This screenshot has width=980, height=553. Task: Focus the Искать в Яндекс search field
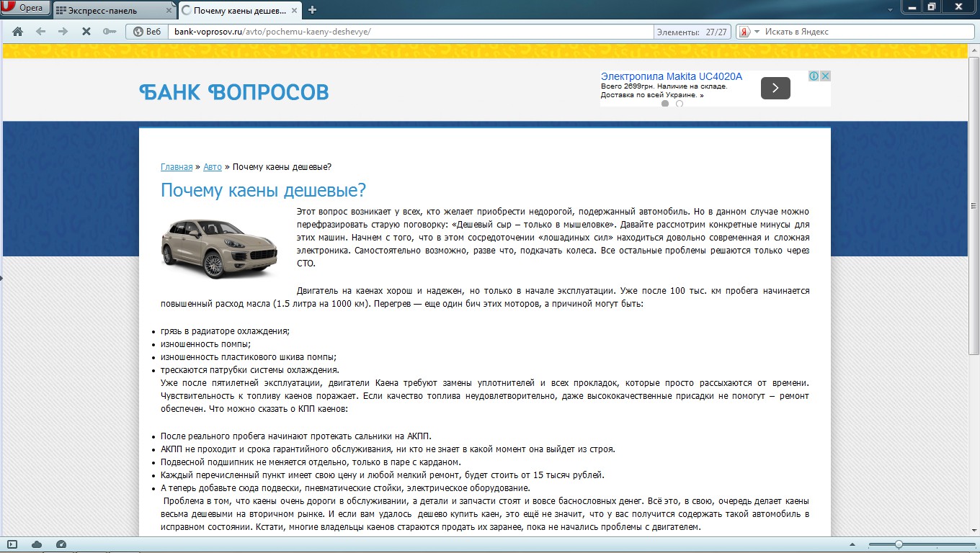[x=868, y=32]
